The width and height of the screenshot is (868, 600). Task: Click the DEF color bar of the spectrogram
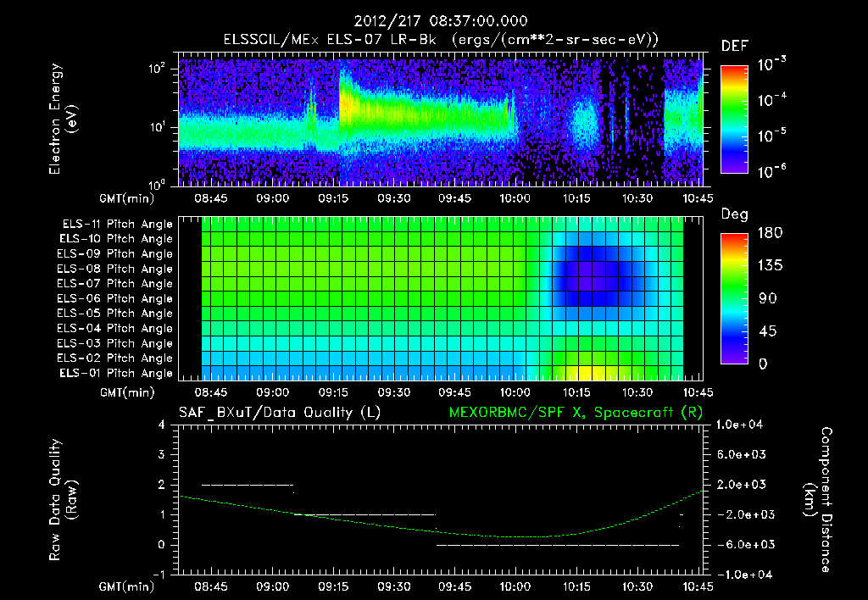pyautogui.click(x=734, y=119)
